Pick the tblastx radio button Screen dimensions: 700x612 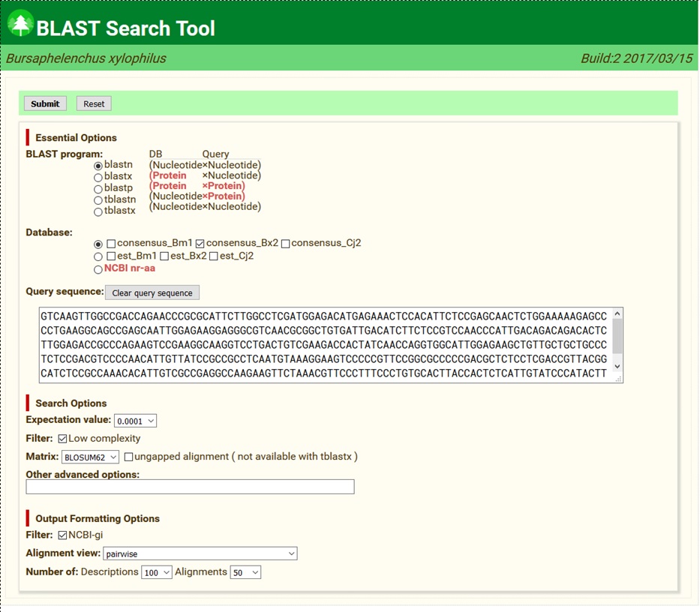coord(98,212)
